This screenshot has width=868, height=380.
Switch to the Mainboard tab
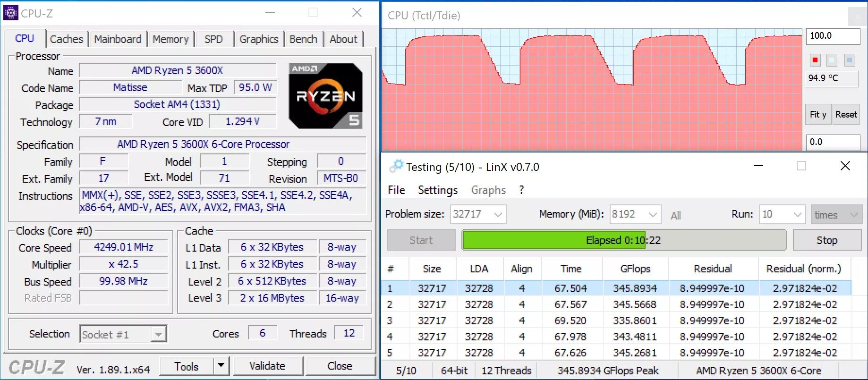tap(118, 39)
